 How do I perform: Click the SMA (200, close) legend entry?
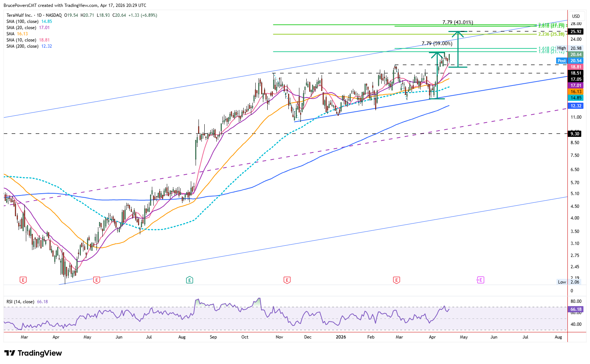29,46
